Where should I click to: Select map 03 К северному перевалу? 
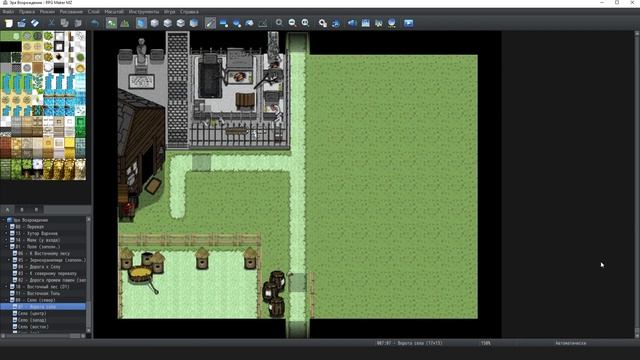pyautogui.click(x=47, y=273)
